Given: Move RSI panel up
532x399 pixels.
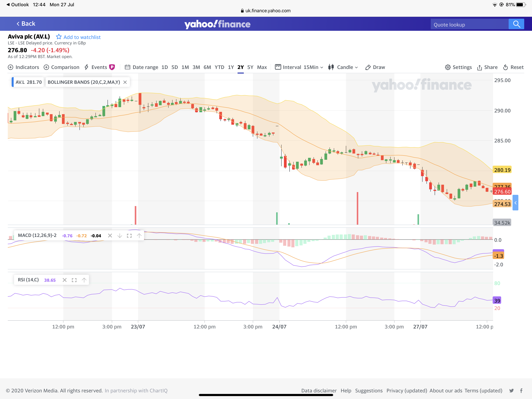Looking at the screenshot, I should coord(84,280).
